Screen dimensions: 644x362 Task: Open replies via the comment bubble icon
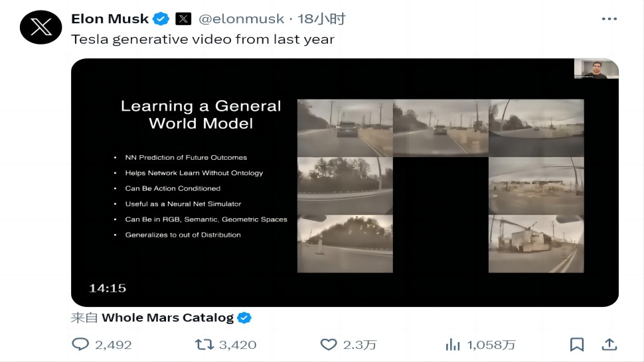[80, 344]
